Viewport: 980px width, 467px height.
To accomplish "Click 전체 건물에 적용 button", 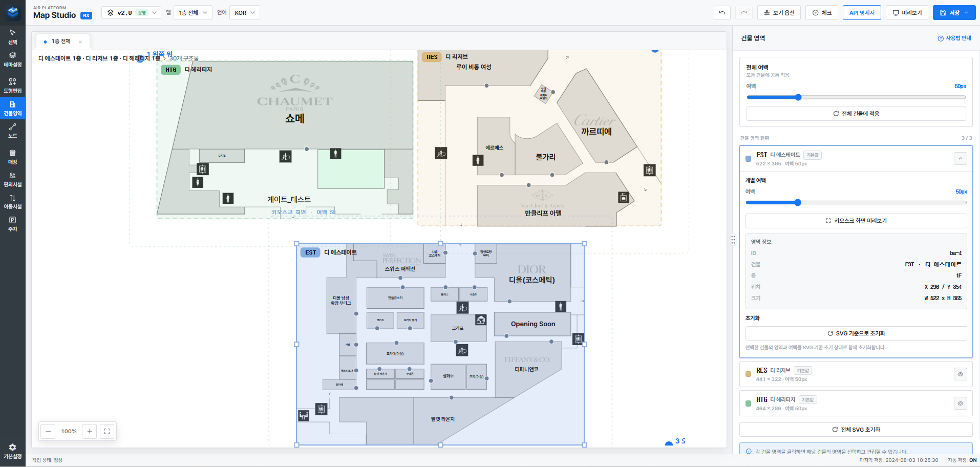I will pyautogui.click(x=856, y=114).
